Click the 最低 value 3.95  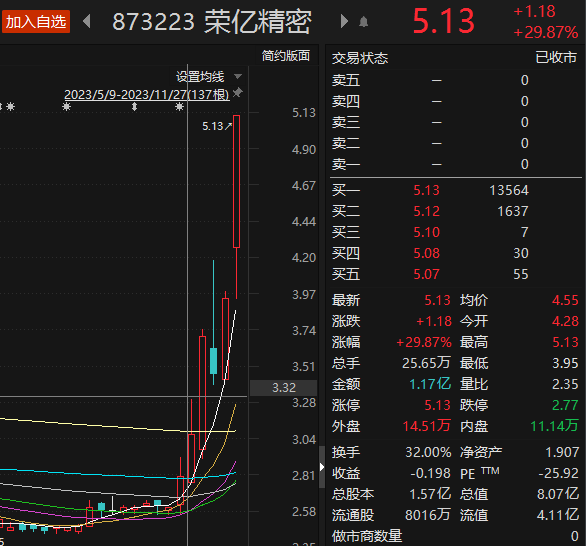[x=565, y=363]
